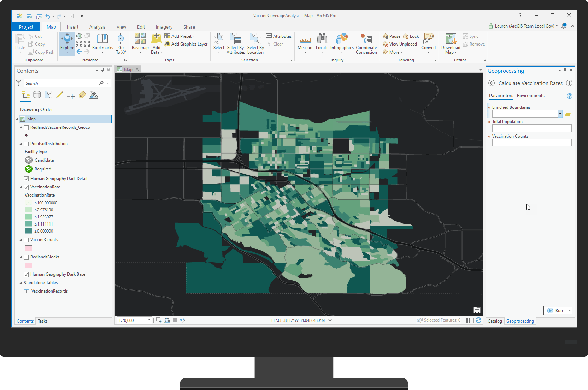
Task: Open coordinate display format dropdown
Action: point(330,320)
